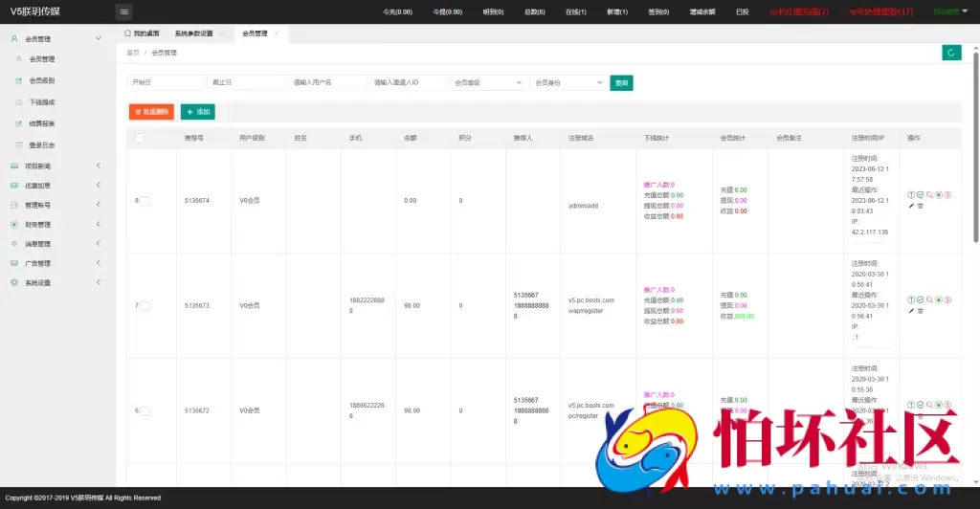Toggle the hamburger sidebar collapse icon
This screenshot has height=509, width=980.
tap(124, 11)
